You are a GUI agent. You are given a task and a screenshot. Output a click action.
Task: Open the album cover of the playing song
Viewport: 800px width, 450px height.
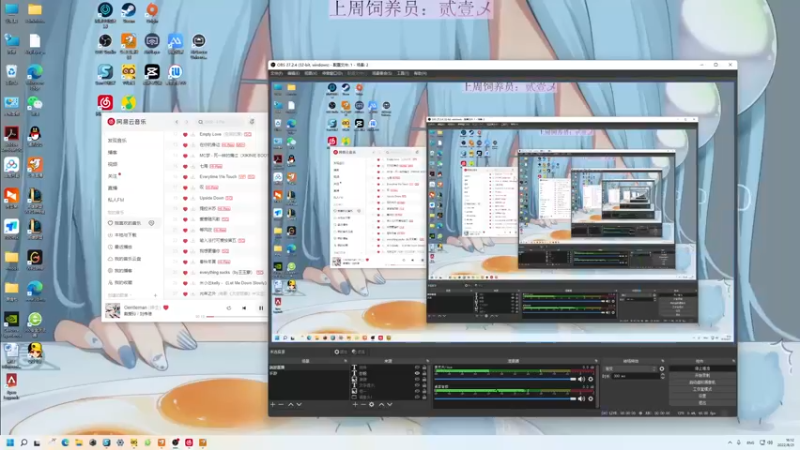coord(113,310)
